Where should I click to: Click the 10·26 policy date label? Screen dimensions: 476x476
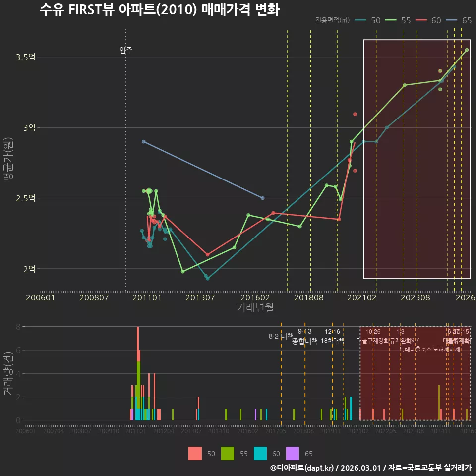point(373,332)
